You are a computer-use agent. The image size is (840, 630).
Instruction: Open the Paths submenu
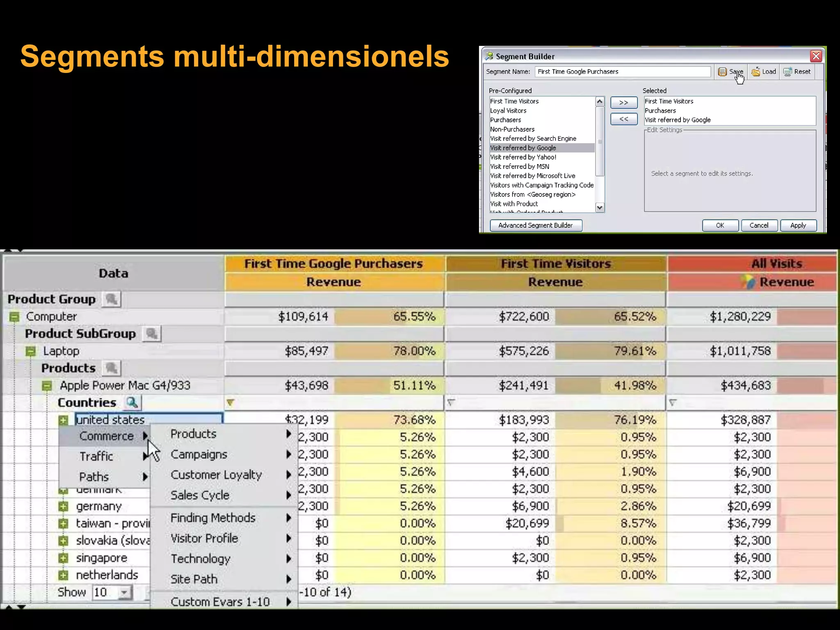(x=105, y=477)
